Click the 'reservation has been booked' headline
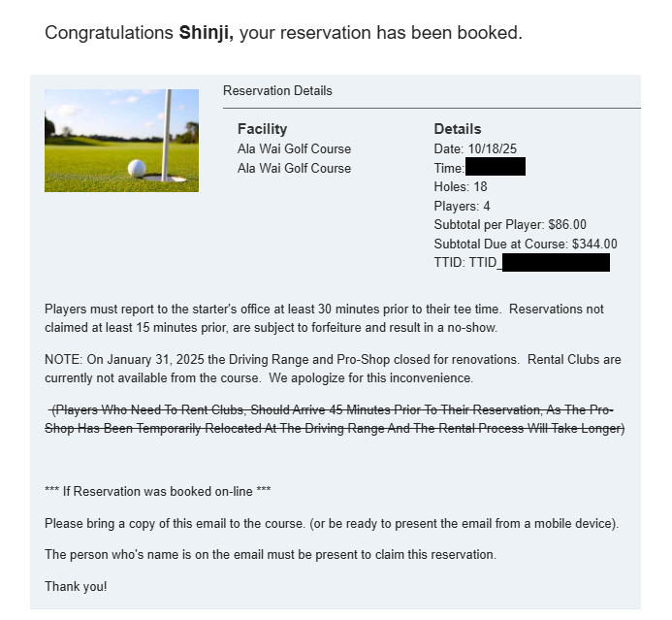The width and height of the screenshot is (672, 620). coord(380,33)
